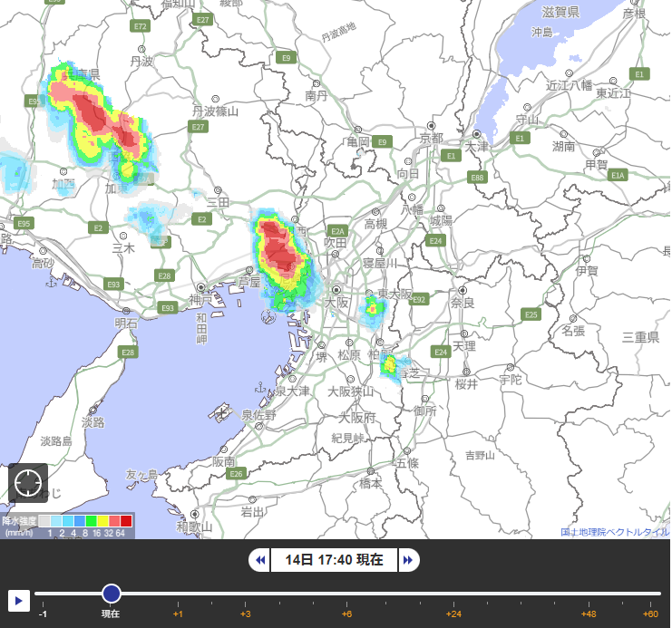Image resolution: width=672 pixels, height=628 pixels.
Task: Jump to the +1 hour timeline marker
Action: pos(178,614)
